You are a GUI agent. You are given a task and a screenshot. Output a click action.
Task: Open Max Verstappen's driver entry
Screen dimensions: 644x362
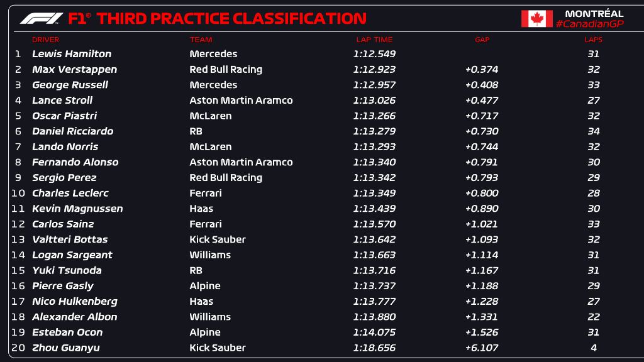tap(74, 70)
